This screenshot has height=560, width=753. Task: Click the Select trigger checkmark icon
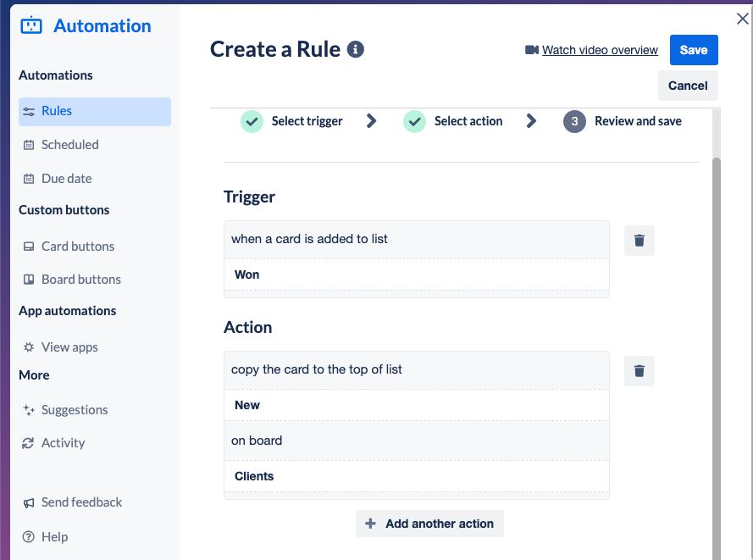252,121
